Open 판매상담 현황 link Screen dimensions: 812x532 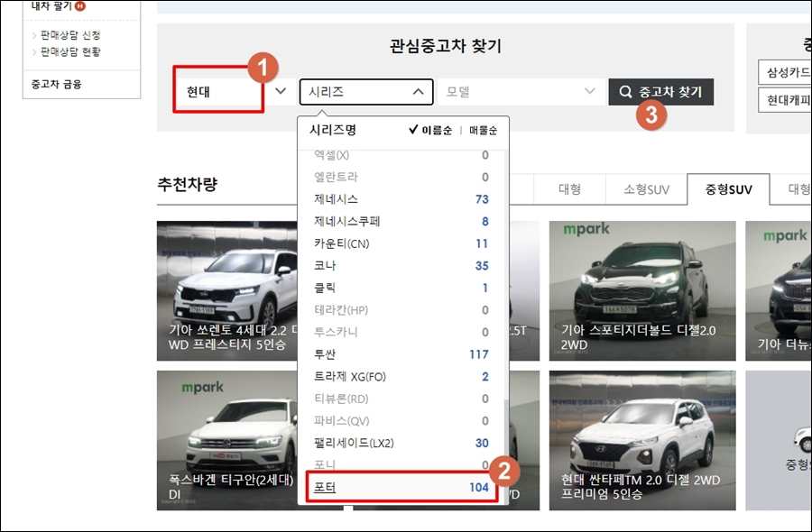[x=70, y=51]
